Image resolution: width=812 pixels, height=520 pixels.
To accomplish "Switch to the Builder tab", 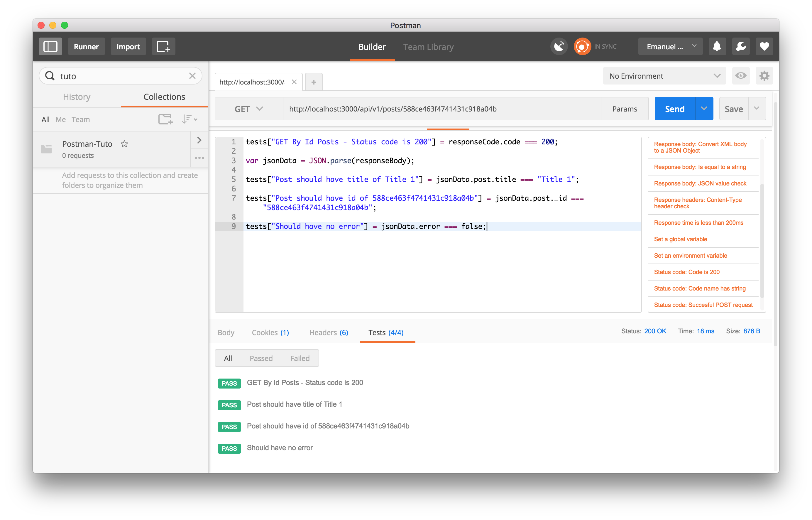I will (x=372, y=47).
